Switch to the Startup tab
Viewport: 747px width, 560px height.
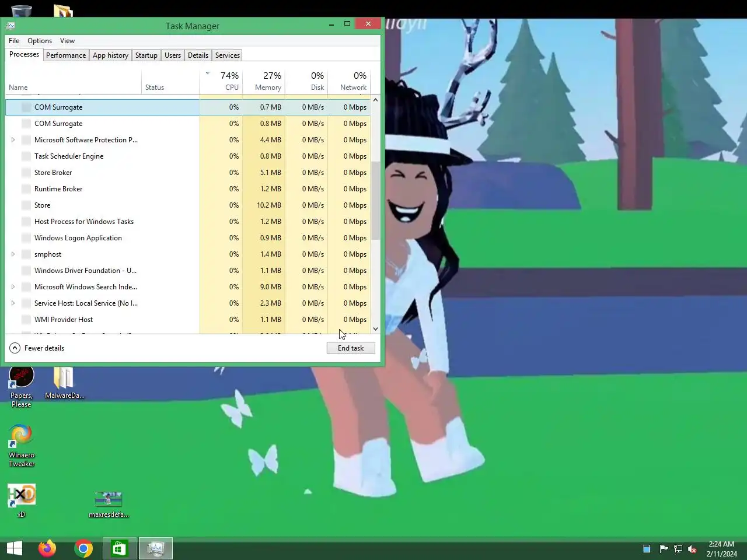click(146, 55)
